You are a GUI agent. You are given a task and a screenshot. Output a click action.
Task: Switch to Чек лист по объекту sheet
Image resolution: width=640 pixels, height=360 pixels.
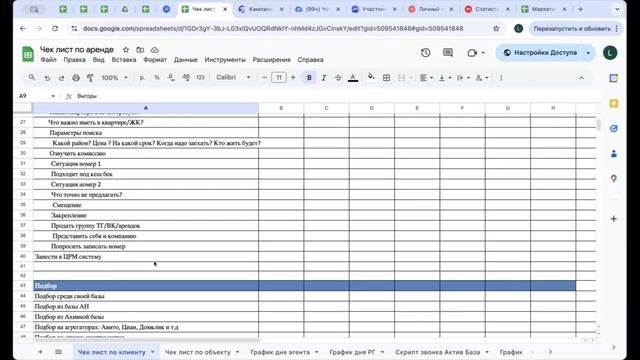pos(198,352)
